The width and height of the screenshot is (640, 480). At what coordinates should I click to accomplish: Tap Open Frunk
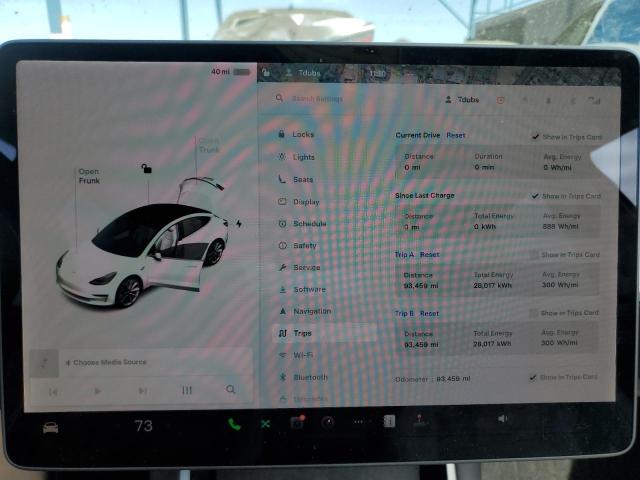[x=89, y=176]
